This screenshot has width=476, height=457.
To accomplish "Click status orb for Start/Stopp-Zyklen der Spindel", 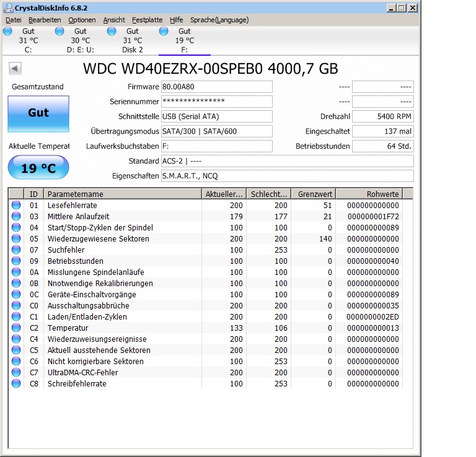I will (16, 227).
